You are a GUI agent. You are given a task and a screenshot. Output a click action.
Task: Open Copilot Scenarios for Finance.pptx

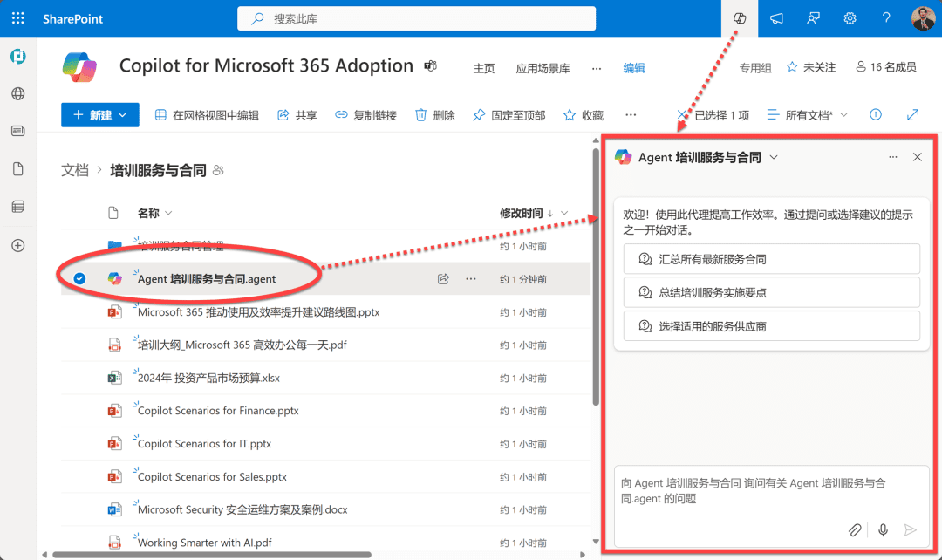click(x=218, y=410)
